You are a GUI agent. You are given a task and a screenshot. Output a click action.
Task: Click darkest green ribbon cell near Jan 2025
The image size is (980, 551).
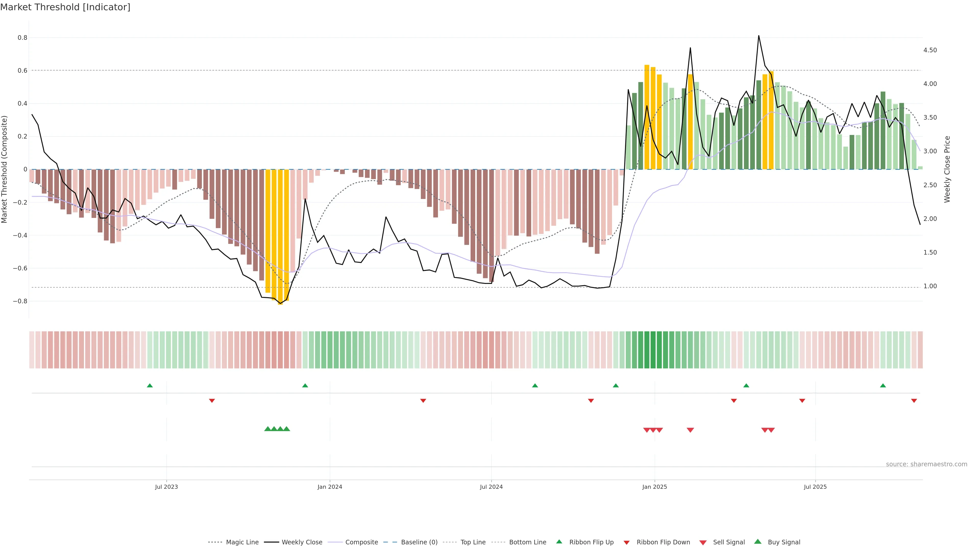[653, 350]
